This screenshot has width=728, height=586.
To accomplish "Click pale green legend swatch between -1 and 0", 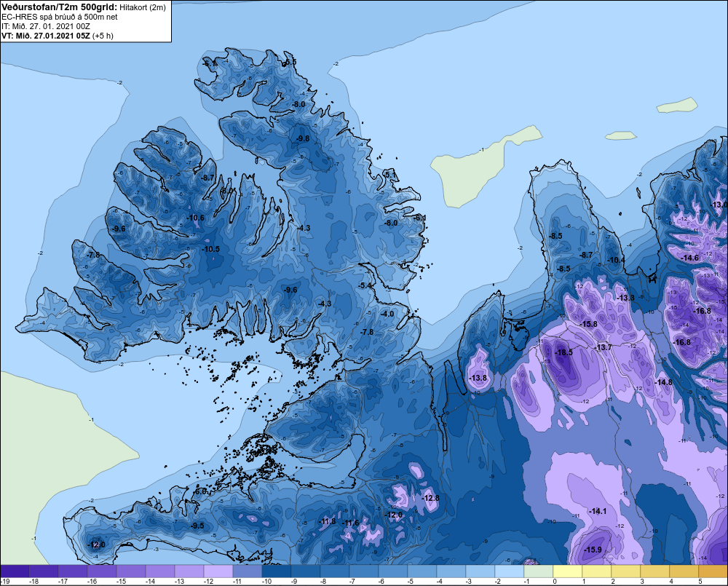I will point(538,571).
